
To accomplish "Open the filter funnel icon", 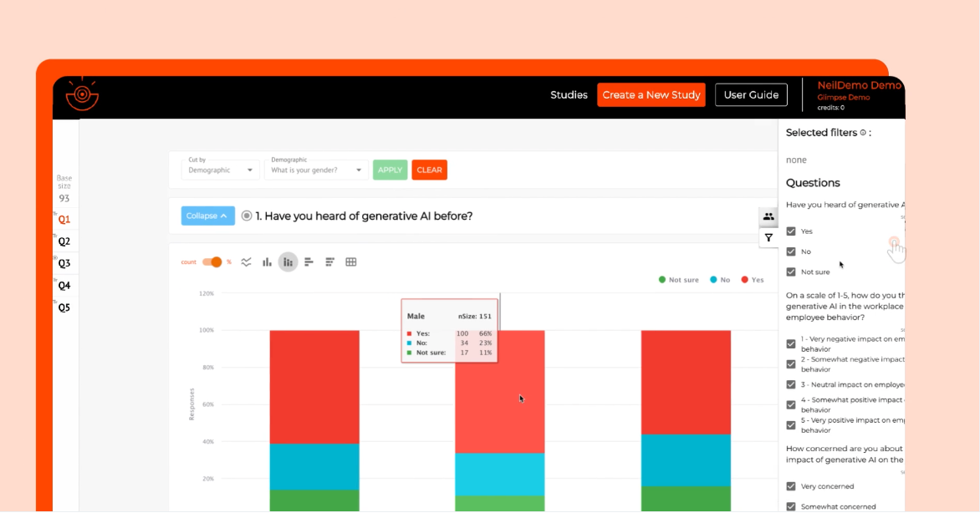I will [x=768, y=238].
